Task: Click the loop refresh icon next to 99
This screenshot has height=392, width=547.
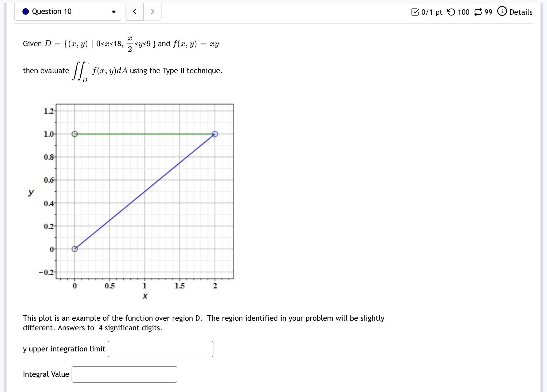Action: [478, 12]
